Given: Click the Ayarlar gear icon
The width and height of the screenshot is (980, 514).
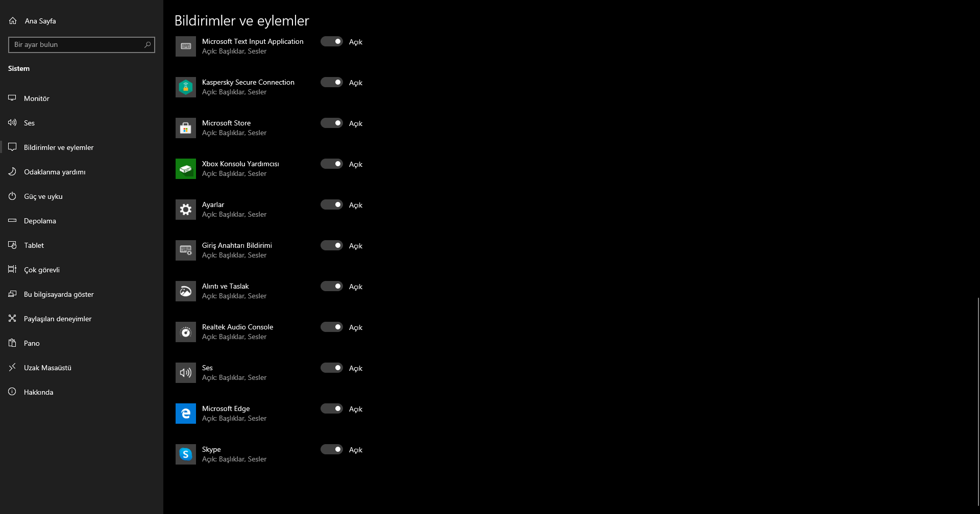Looking at the screenshot, I should coord(186,210).
